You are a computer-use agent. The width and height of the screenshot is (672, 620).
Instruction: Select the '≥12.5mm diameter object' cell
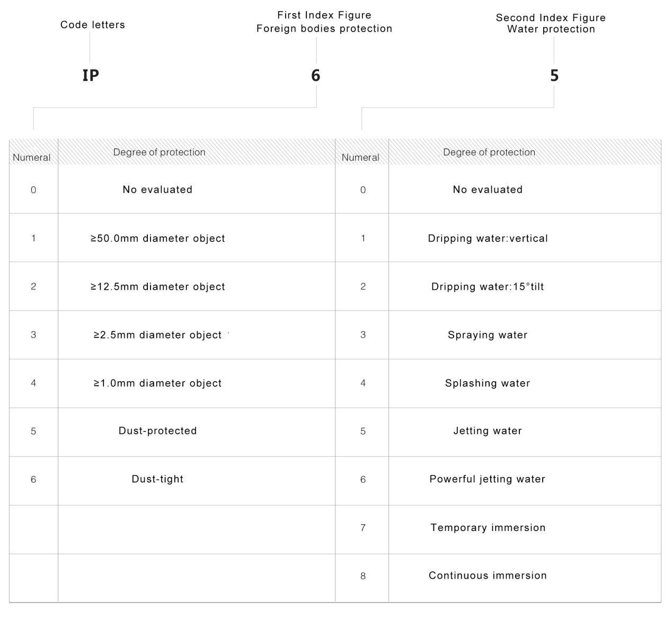click(x=158, y=287)
